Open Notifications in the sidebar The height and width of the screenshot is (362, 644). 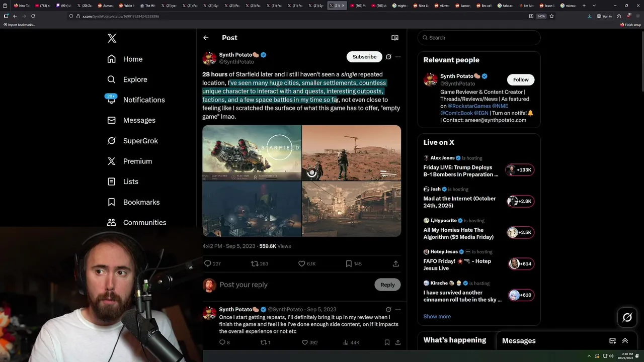pos(136,100)
